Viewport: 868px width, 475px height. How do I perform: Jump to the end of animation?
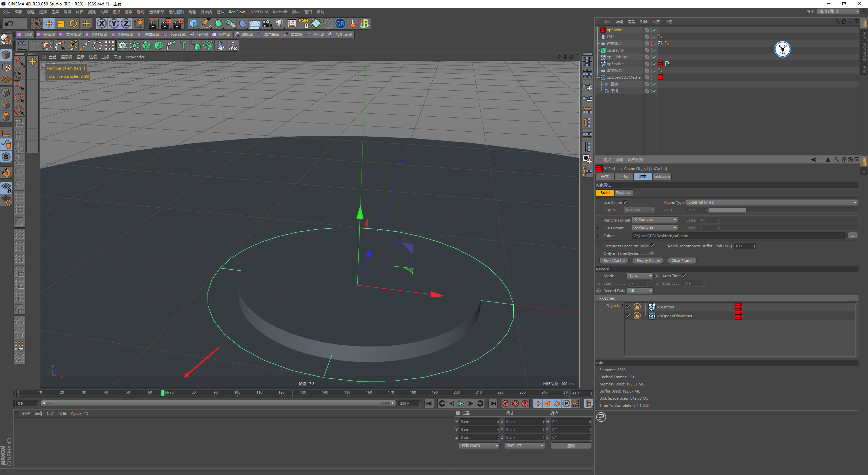pos(493,403)
